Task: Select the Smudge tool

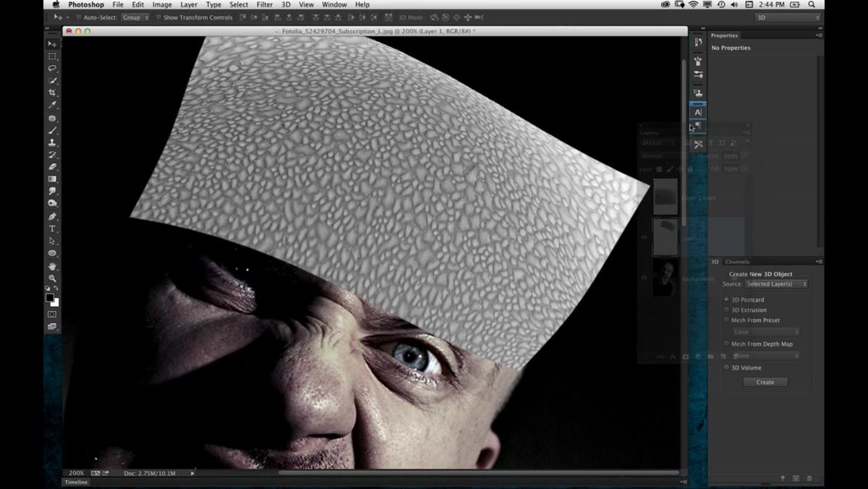Action: coord(52,192)
